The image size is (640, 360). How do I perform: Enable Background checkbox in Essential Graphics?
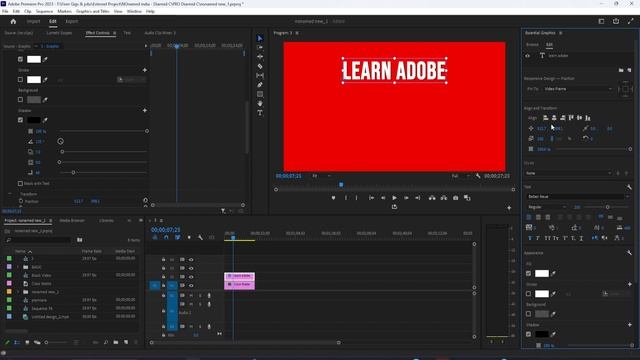529,314
